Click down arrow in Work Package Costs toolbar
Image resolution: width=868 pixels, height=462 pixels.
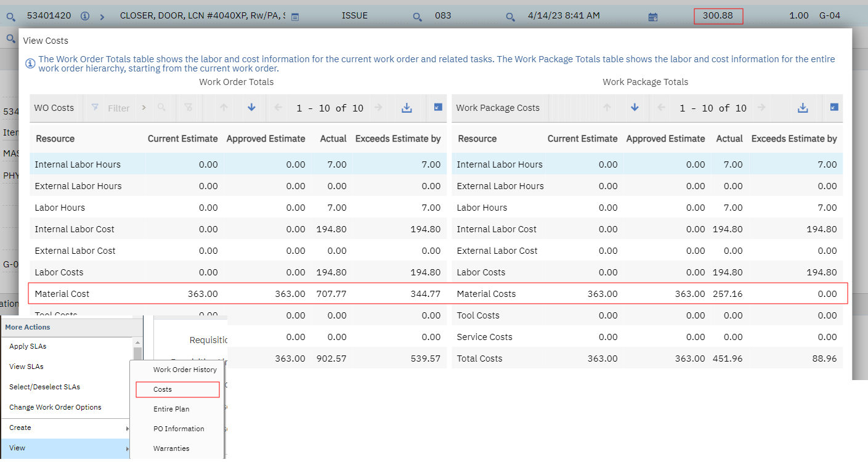tap(635, 108)
